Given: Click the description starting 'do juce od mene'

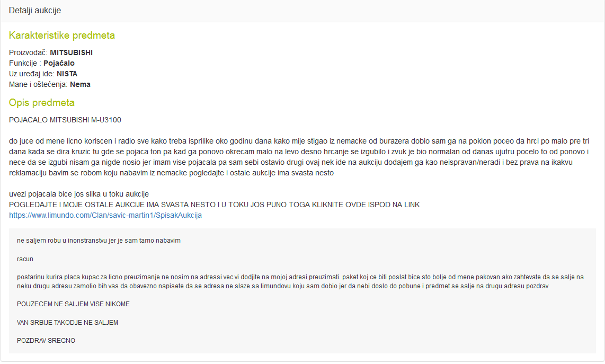Looking at the screenshot, I should point(299,157).
